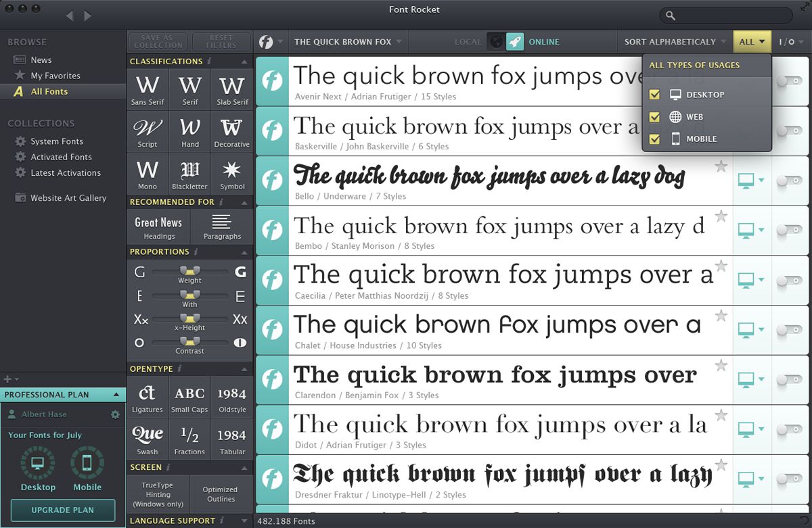
Task: Uncheck the Desktop usage checkbox
Action: [x=654, y=95]
